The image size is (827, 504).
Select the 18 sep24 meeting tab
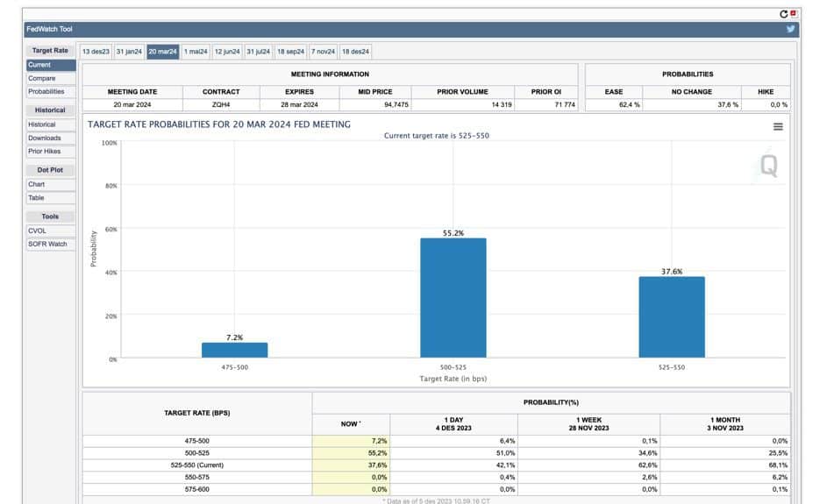tap(290, 52)
